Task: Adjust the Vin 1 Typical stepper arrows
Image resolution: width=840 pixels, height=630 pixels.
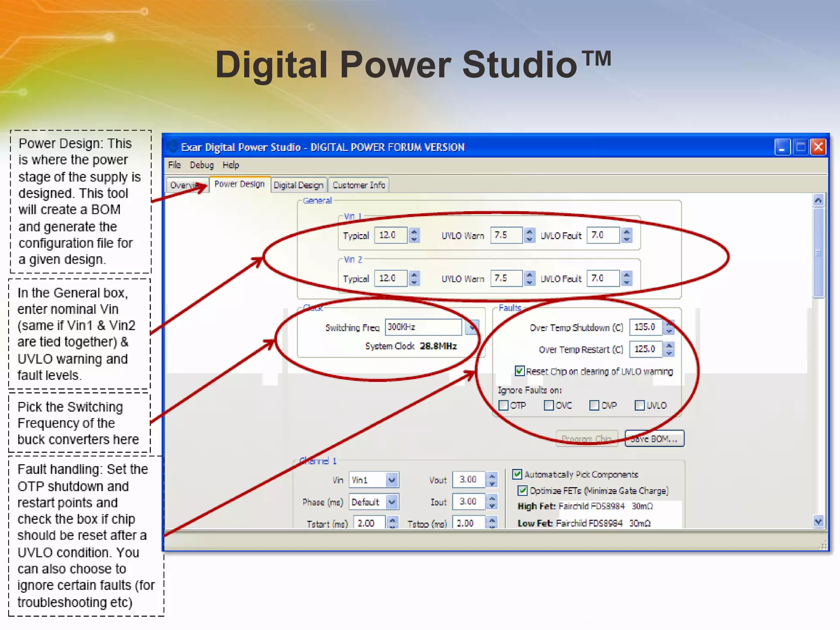Action: pos(414,235)
